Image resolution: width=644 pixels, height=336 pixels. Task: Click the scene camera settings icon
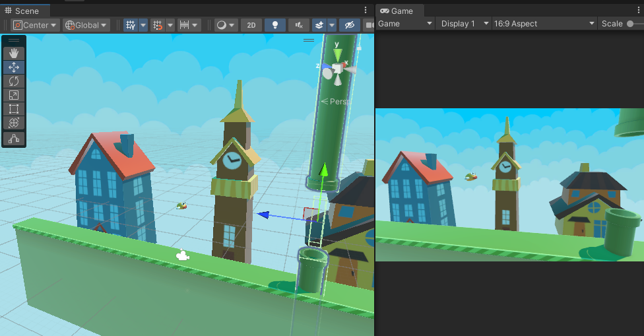pos(370,25)
